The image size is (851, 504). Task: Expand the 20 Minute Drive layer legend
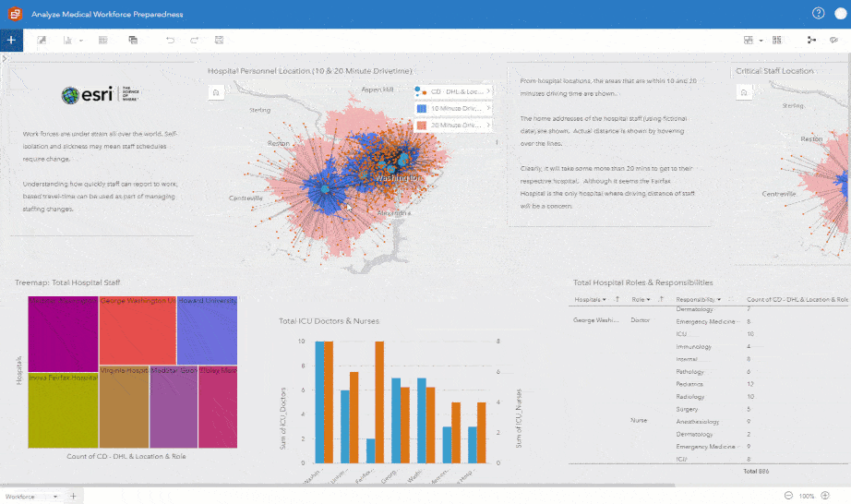pyautogui.click(x=488, y=126)
